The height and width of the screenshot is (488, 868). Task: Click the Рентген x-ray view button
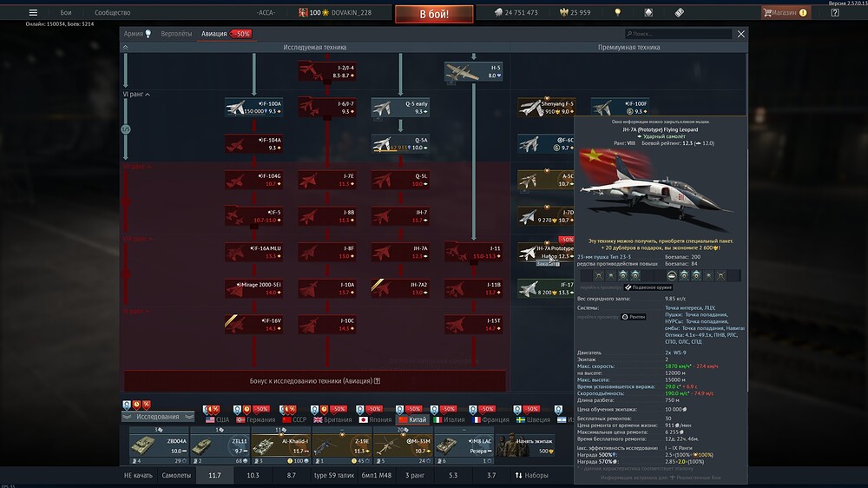pyautogui.click(x=634, y=317)
